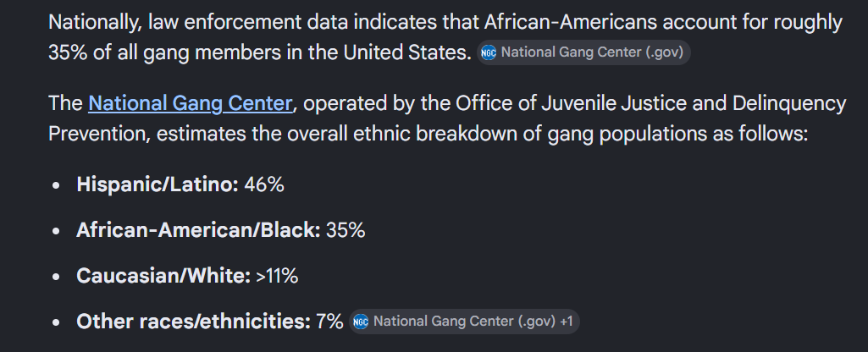Click the bullet dot before Caucasian/White
The image size is (868, 352).
coord(55,277)
